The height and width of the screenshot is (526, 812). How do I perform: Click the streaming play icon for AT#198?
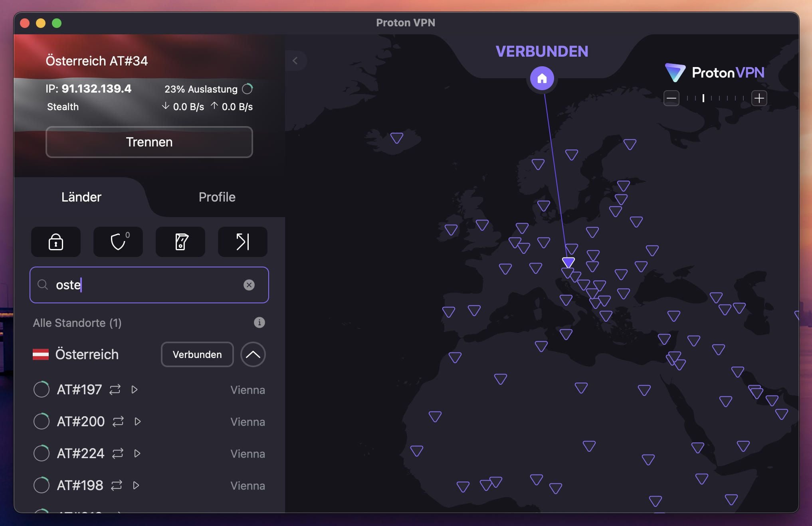point(136,485)
